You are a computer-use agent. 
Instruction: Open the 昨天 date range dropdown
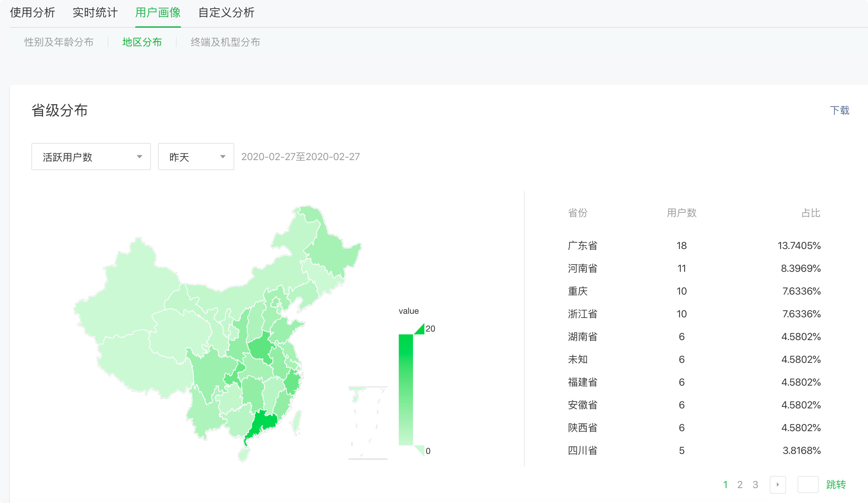click(x=196, y=157)
